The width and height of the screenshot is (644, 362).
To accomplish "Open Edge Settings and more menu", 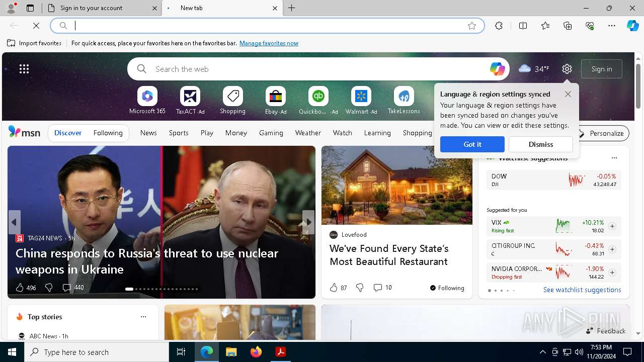I will 612,26.
